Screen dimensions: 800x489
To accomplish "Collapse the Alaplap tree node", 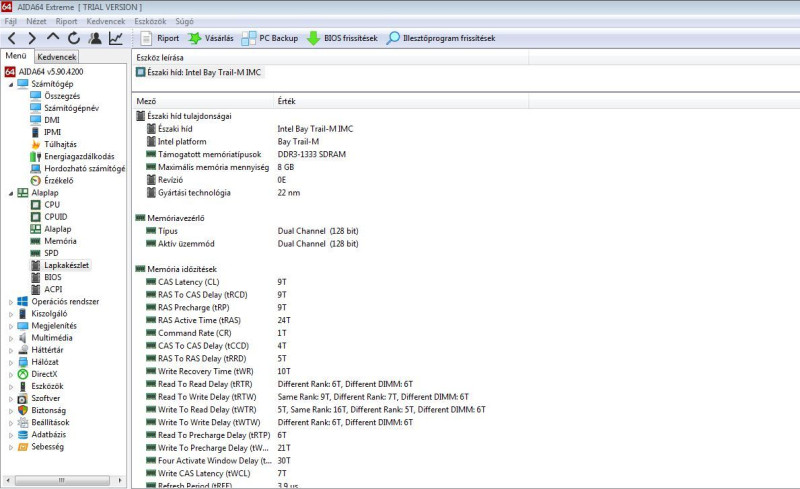I will pos(11,193).
